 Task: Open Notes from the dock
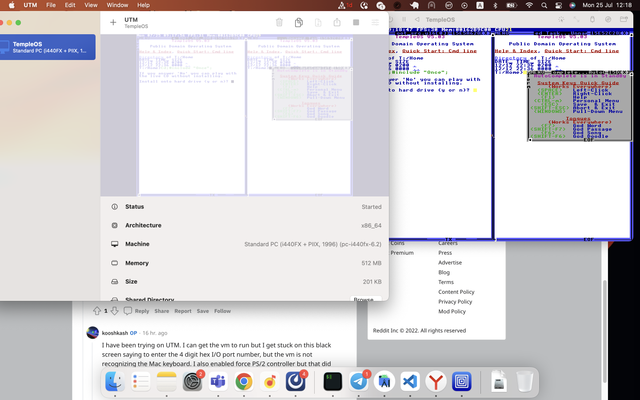[167, 382]
